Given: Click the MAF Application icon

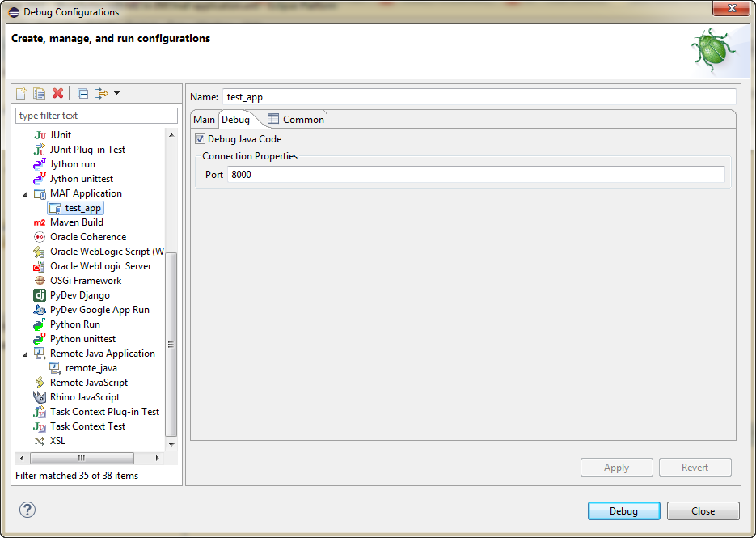Looking at the screenshot, I should click(40, 193).
